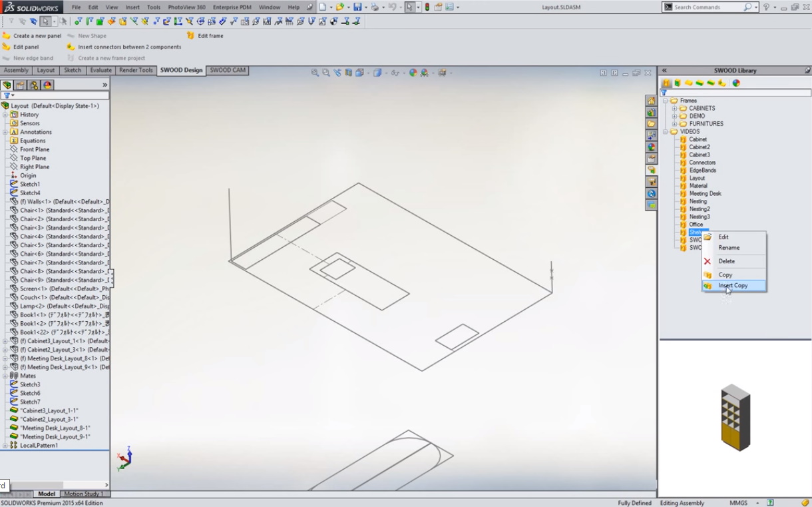Expand the Mates node in feature tree
The height and width of the screenshot is (507, 812).
tap(5, 376)
